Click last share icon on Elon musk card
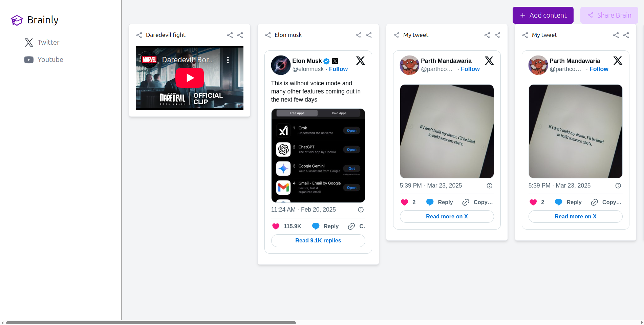Image resolution: width=644 pixels, height=325 pixels. pos(369,35)
